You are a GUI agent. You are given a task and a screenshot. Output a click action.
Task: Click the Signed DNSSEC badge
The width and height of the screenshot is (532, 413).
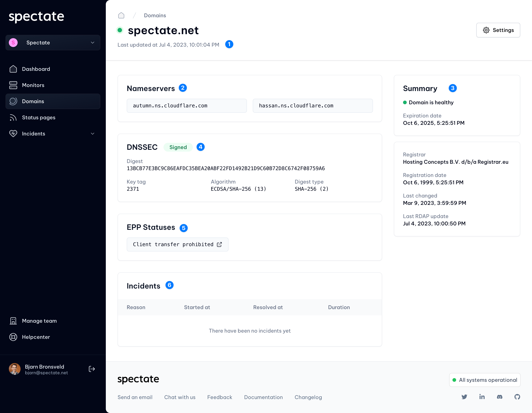178,147
